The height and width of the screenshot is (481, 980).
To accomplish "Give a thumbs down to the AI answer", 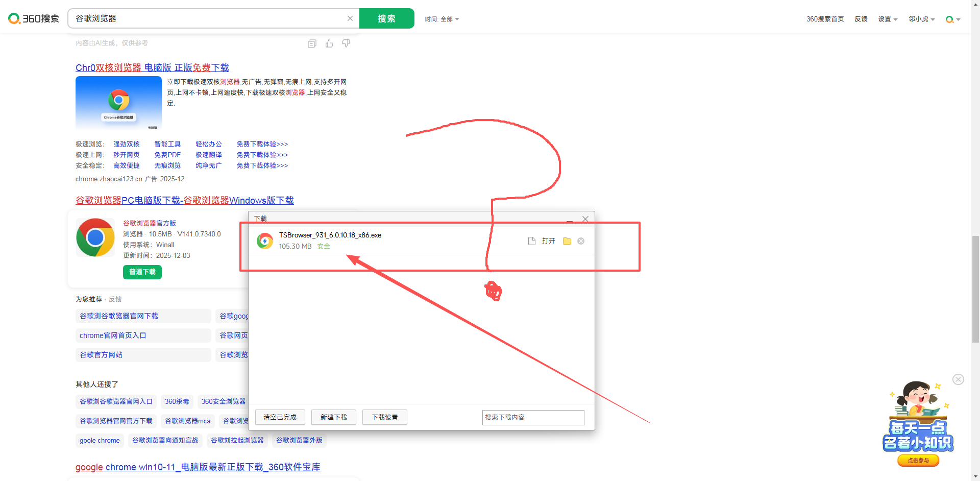I will point(346,44).
